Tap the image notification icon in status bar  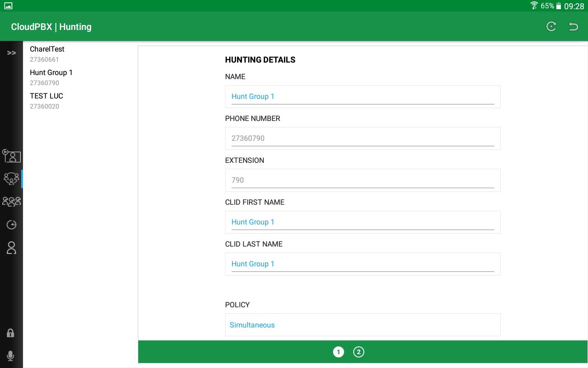click(8, 6)
